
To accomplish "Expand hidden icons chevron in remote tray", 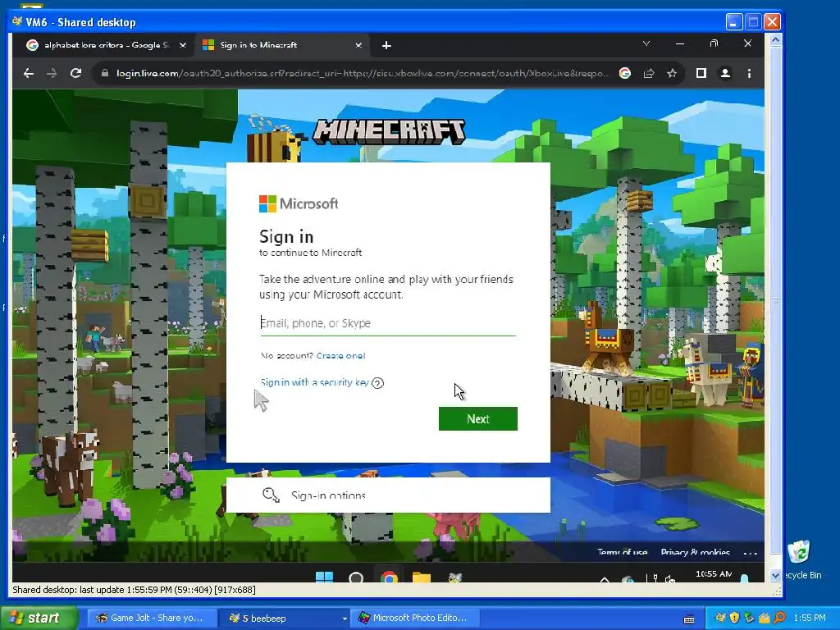I will pos(605,579).
